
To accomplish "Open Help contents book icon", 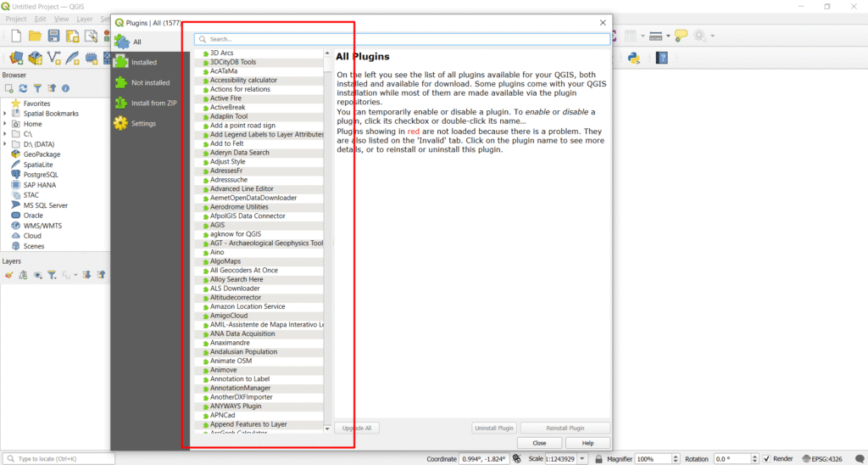I will coord(661,58).
